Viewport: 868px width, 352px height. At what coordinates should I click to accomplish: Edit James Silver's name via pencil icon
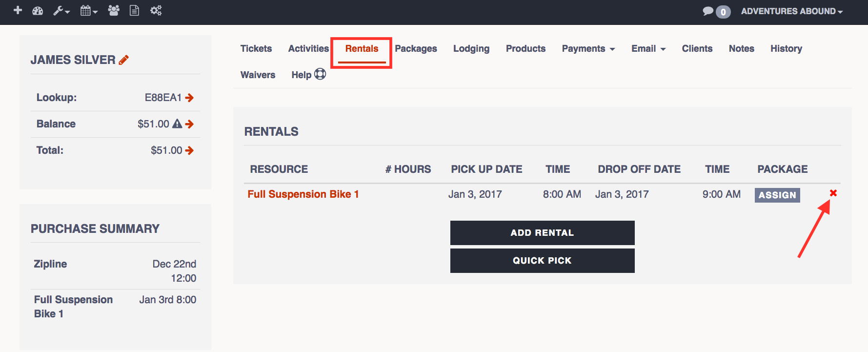tap(123, 59)
